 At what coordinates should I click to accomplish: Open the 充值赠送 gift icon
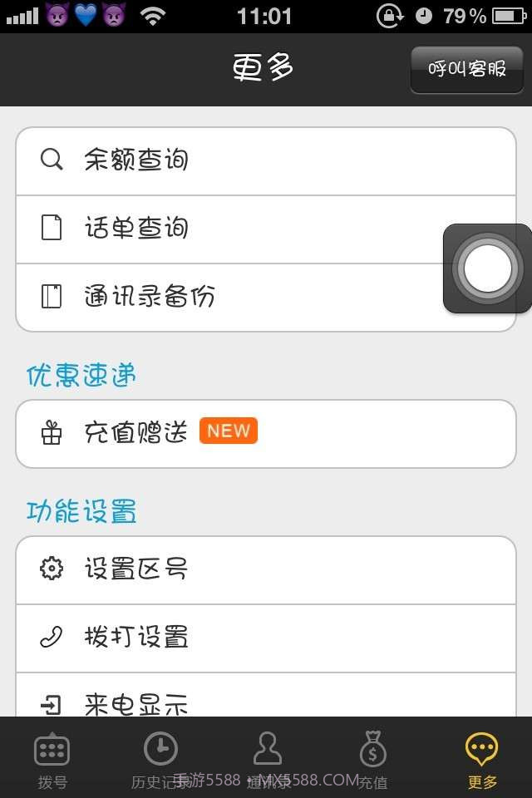coord(51,433)
